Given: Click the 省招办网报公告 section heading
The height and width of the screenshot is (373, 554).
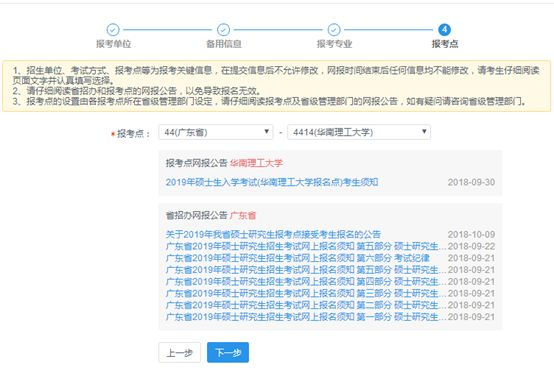Looking at the screenshot, I should point(196,215).
